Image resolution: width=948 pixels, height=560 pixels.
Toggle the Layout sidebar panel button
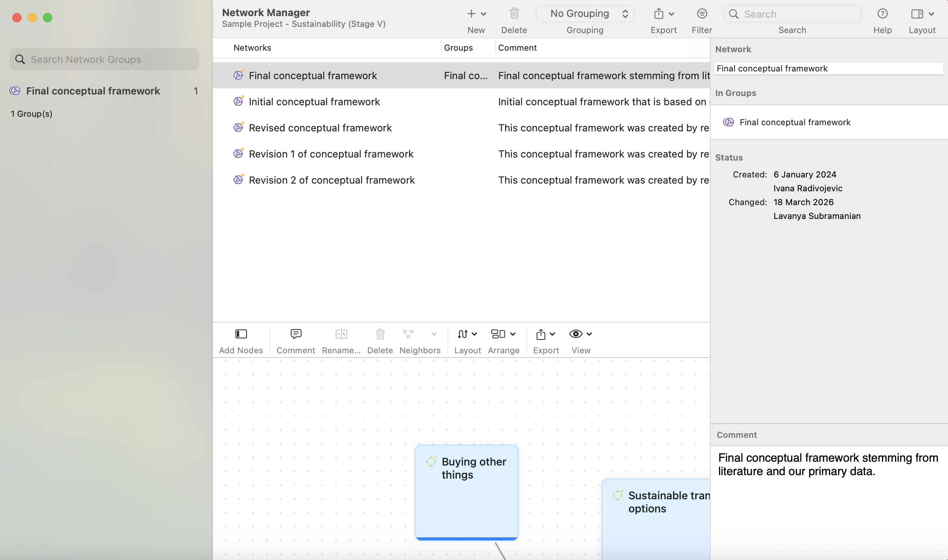(917, 14)
